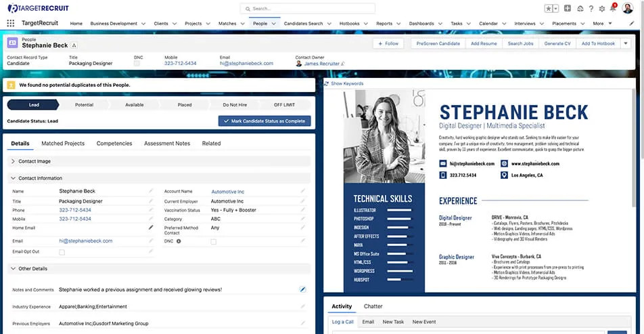Edit Notes and Comments via pencil icon
Image resolution: width=644 pixels, height=334 pixels.
coord(302,289)
